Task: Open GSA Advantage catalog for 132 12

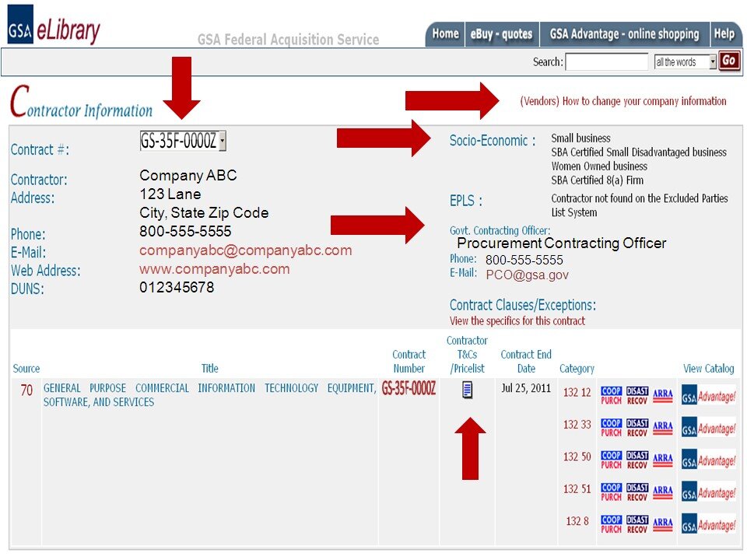Action: click(x=708, y=396)
